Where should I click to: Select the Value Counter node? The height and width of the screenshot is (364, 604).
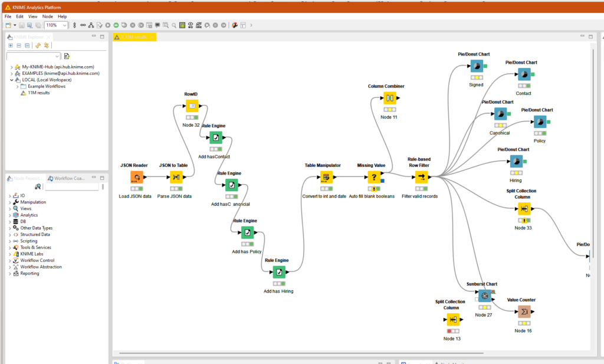(x=524, y=311)
